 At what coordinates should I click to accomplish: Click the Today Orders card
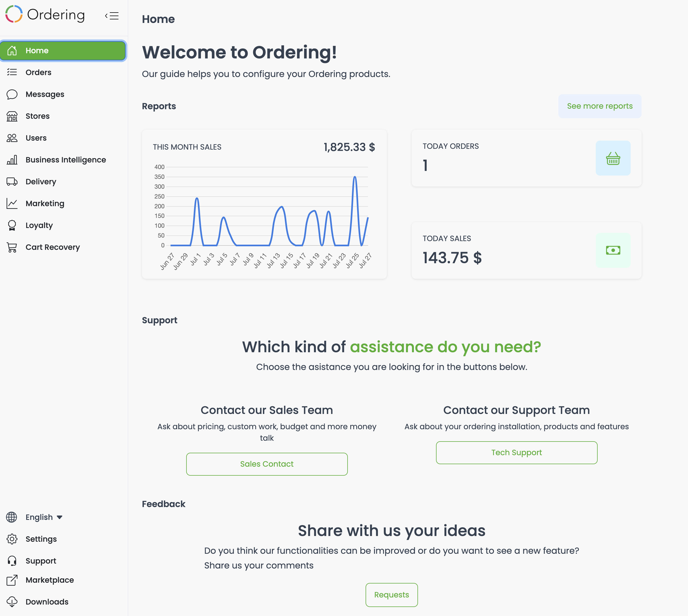pos(526,158)
